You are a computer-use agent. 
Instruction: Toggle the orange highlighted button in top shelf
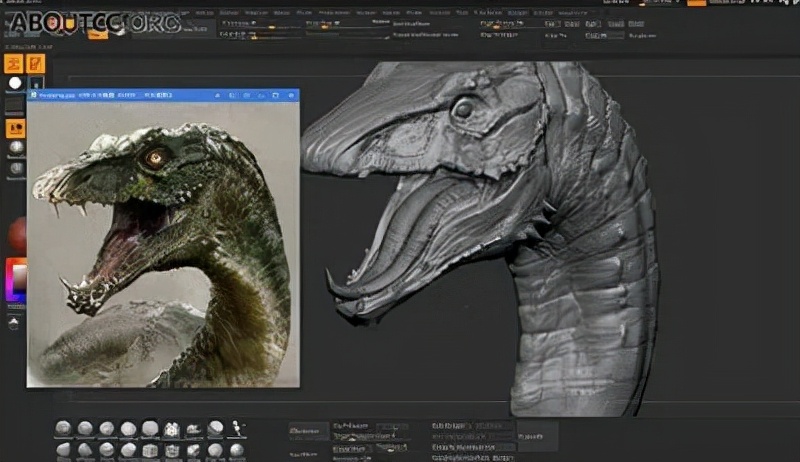(x=97, y=32)
